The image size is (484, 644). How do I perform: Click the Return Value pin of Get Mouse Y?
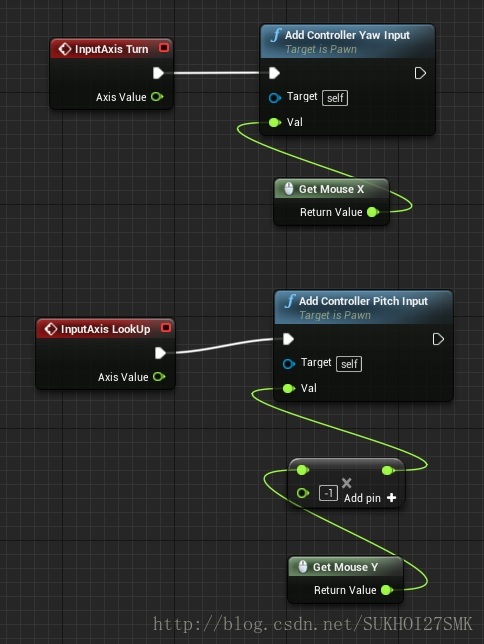(387, 590)
